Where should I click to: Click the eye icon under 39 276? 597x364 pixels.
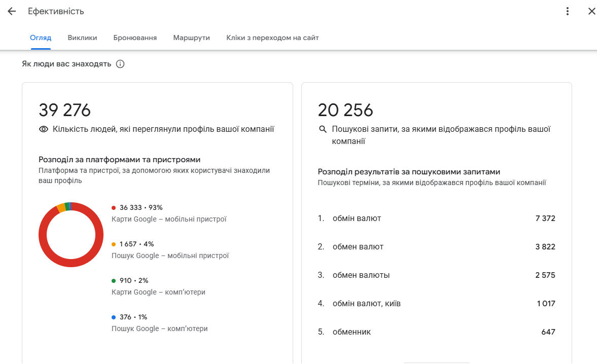point(44,129)
